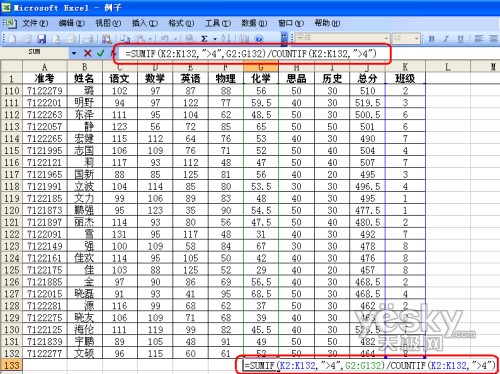Viewport: 500px width, 374px height.
Task: Click the Print icon in the toolbar
Action: (87, 39)
